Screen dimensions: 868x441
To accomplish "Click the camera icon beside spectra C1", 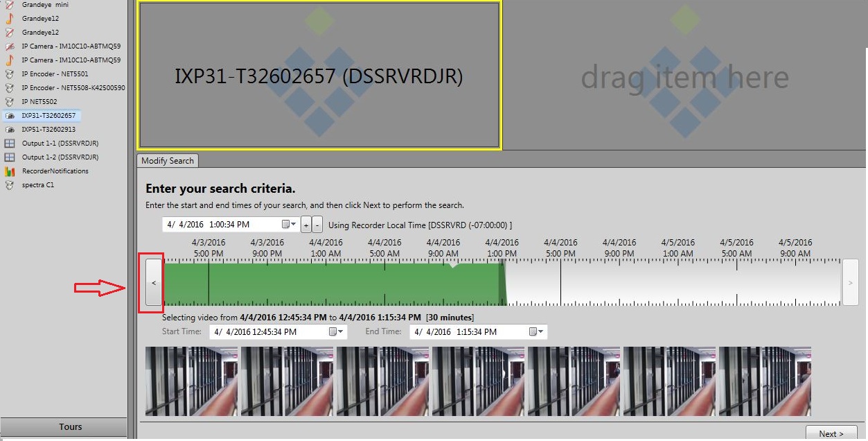I will tap(10, 185).
